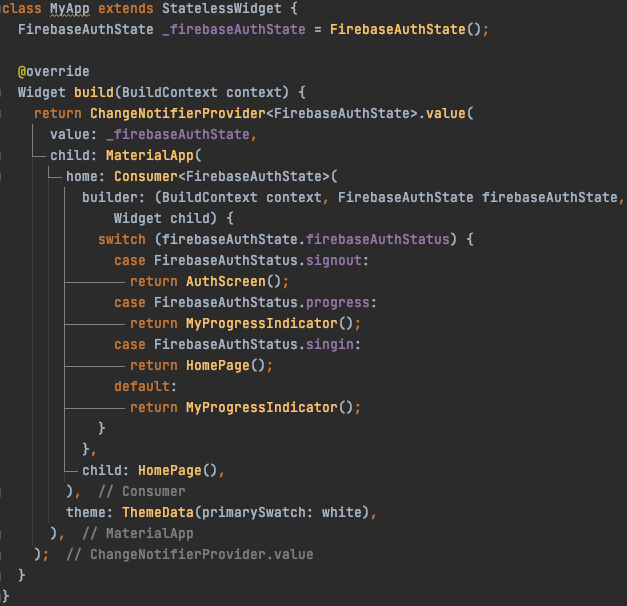Image resolution: width=627 pixels, height=606 pixels.
Task: Click the home: named argument
Action: tap(86, 176)
